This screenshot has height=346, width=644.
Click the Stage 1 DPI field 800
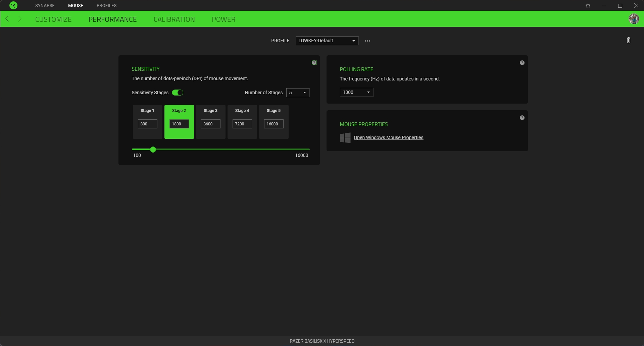pos(148,124)
